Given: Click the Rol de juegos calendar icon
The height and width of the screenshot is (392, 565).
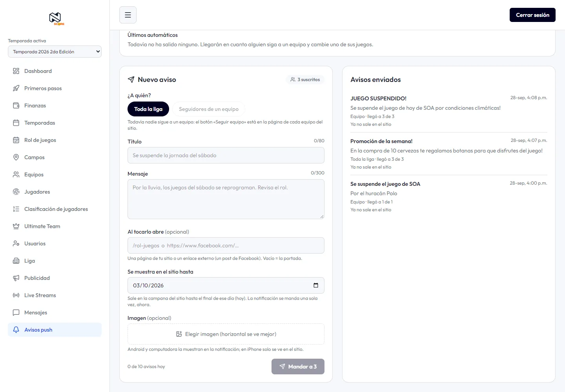Looking at the screenshot, I should pyautogui.click(x=16, y=140).
